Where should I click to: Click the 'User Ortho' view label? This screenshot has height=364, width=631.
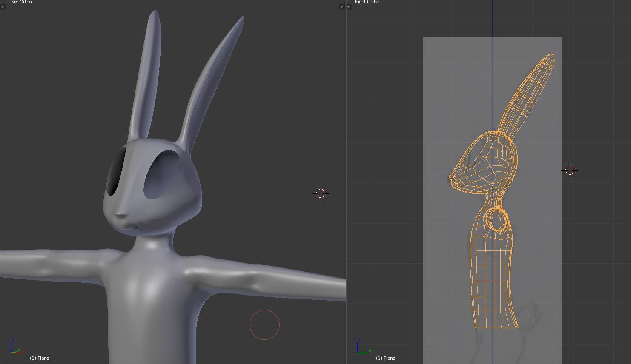click(x=20, y=2)
